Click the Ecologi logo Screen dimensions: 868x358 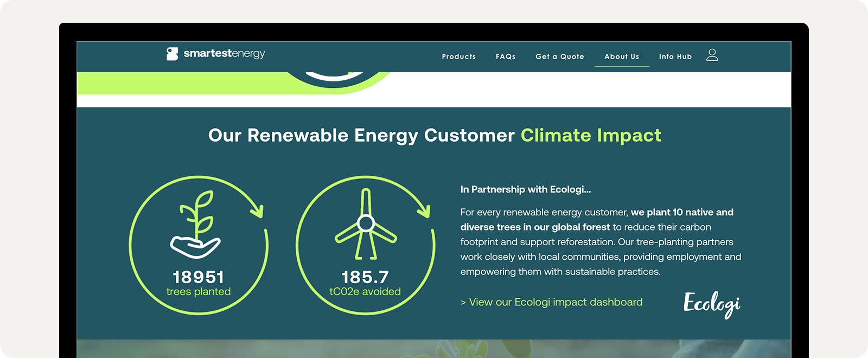tap(712, 304)
